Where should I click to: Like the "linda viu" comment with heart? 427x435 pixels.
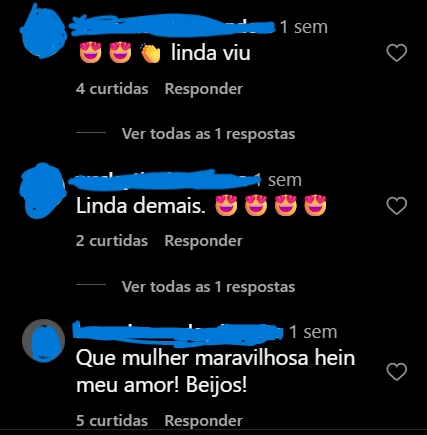pyautogui.click(x=397, y=53)
